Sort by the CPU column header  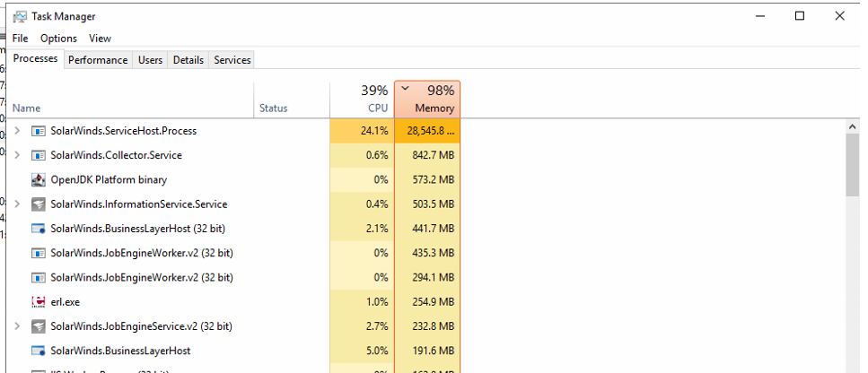click(362, 100)
